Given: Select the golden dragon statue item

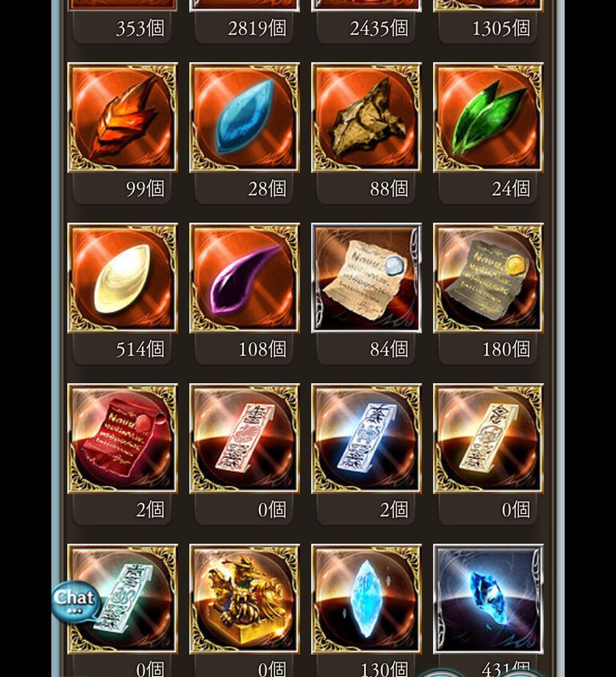Looking at the screenshot, I should [244, 599].
